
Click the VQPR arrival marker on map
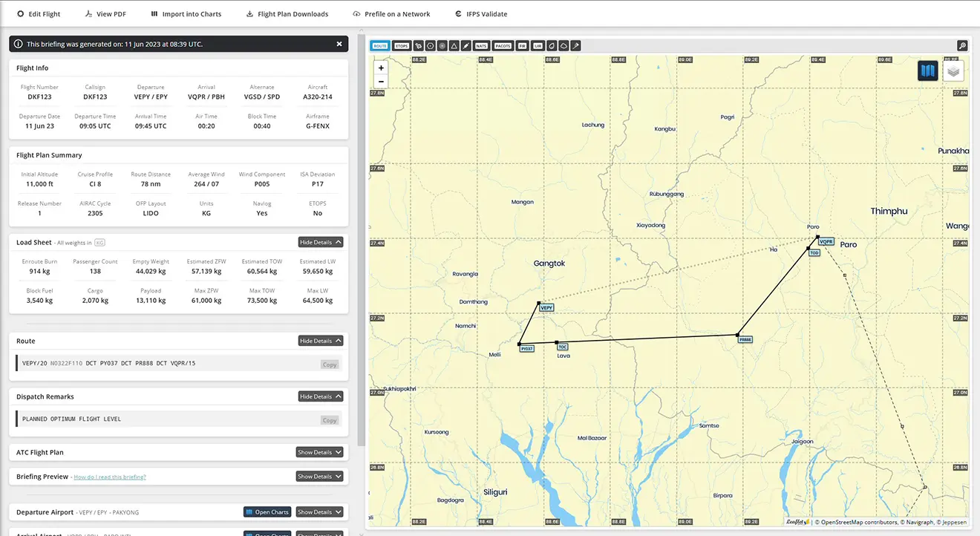[826, 241]
